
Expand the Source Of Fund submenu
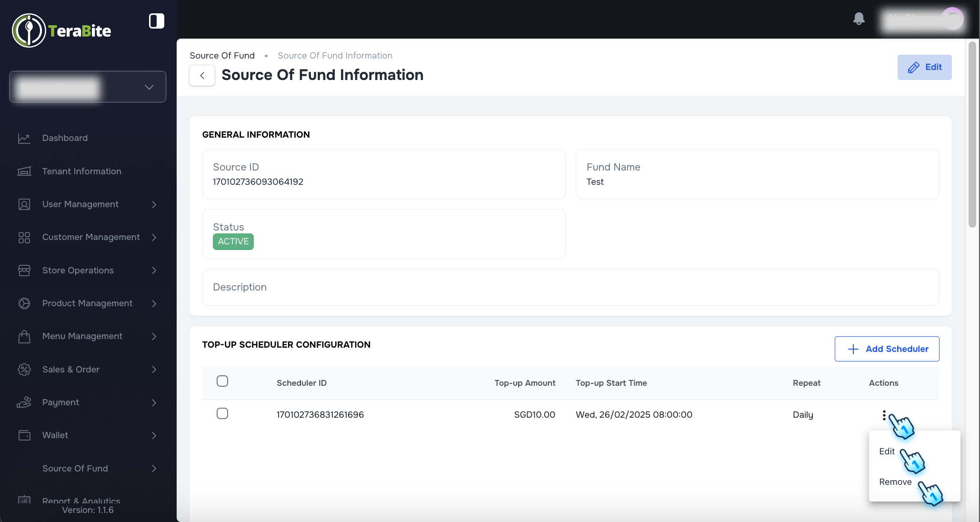click(153, 469)
